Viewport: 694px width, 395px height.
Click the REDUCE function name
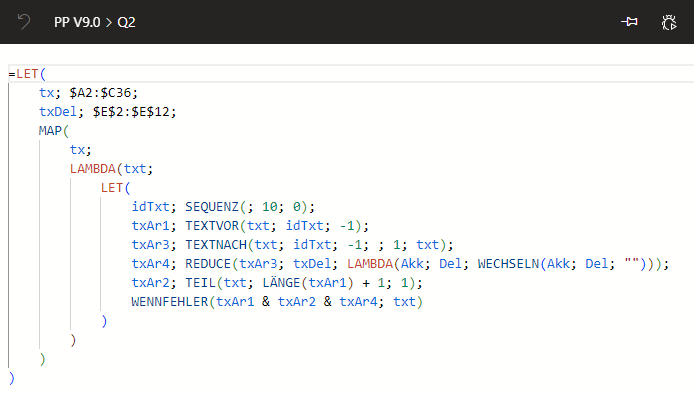[208, 264]
